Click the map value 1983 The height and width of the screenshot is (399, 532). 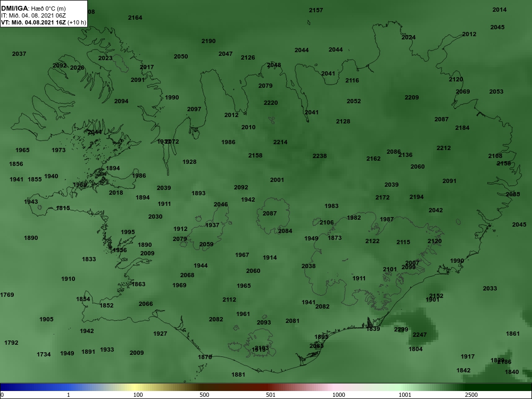click(x=331, y=205)
